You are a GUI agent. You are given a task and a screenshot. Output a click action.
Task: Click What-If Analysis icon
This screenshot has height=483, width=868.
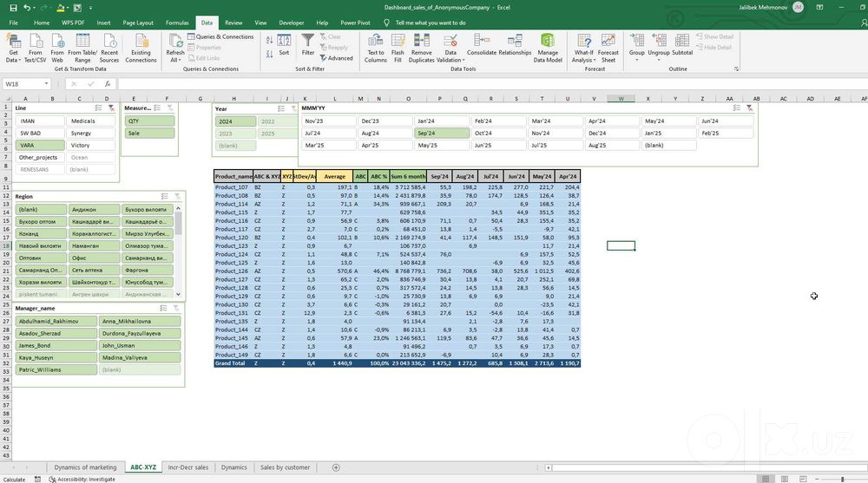tap(584, 42)
